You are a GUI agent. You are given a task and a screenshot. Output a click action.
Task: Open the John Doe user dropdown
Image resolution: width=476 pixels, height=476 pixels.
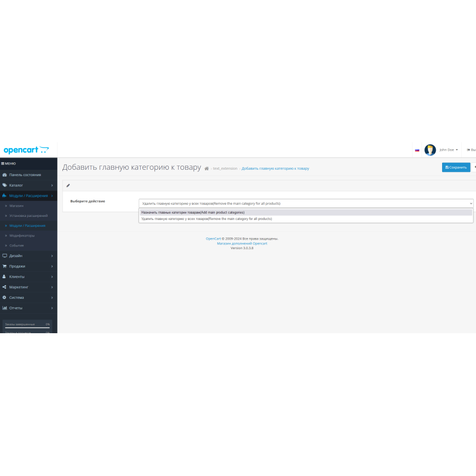click(x=448, y=150)
